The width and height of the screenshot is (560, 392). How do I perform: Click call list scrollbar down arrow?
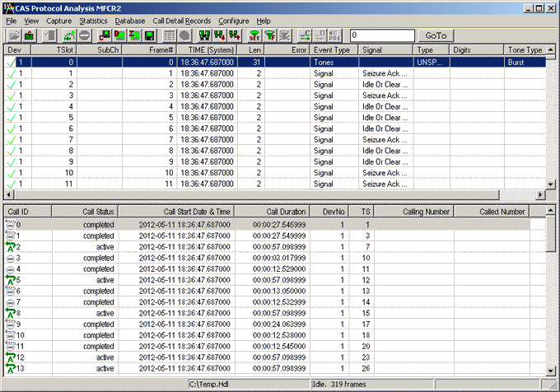click(550, 371)
